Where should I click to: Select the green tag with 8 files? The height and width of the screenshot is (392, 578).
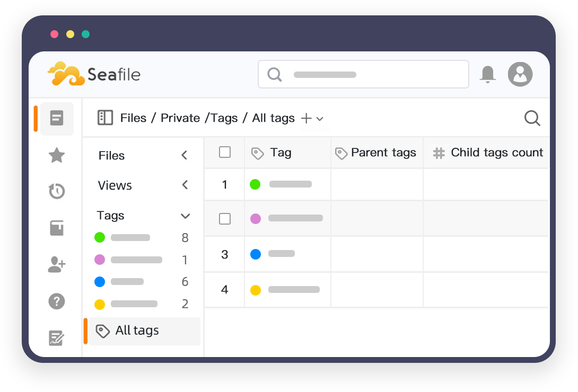click(x=130, y=238)
